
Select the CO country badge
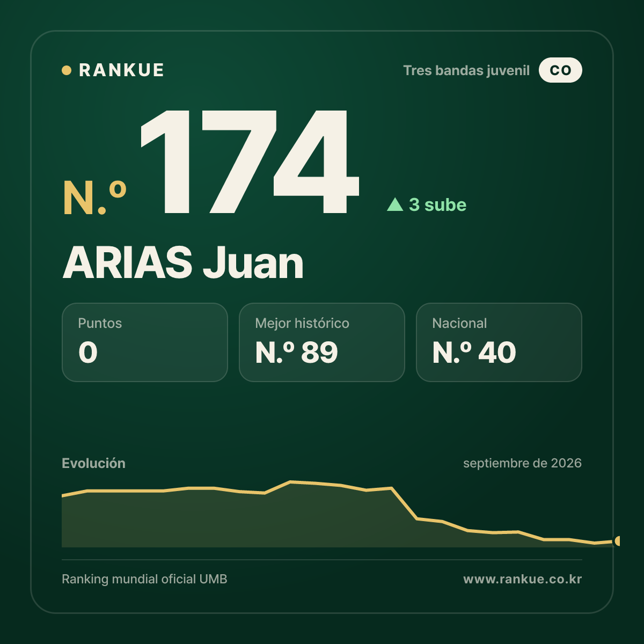click(560, 70)
